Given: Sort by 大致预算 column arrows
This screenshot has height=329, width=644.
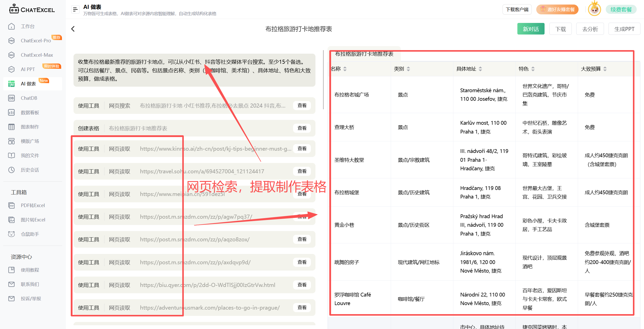Looking at the screenshot, I should pos(605,69).
